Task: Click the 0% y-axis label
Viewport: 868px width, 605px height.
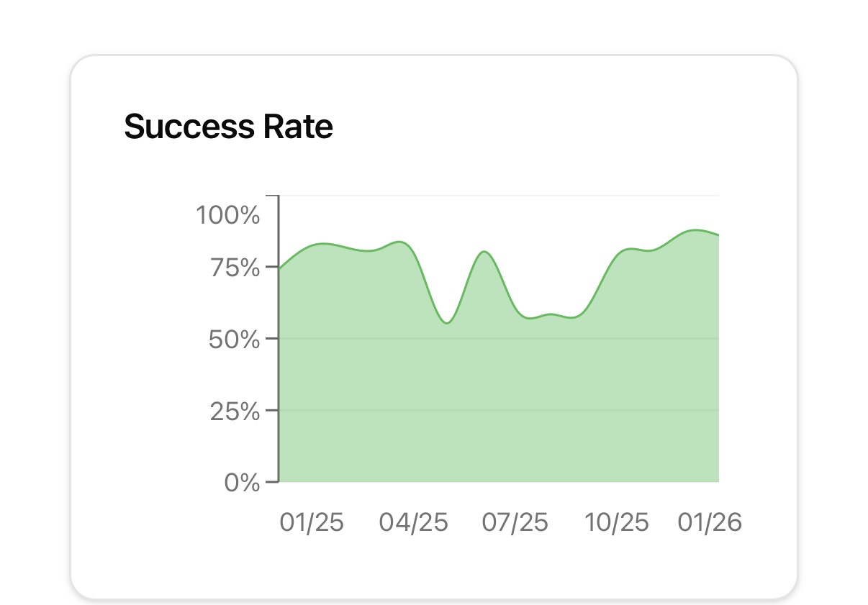Action: pyautogui.click(x=241, y=482)
